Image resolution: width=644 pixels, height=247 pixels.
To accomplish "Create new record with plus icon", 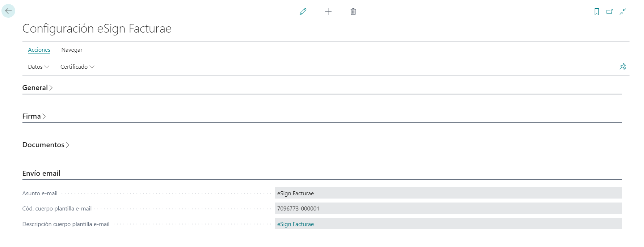I will click(x=328, y=12).
